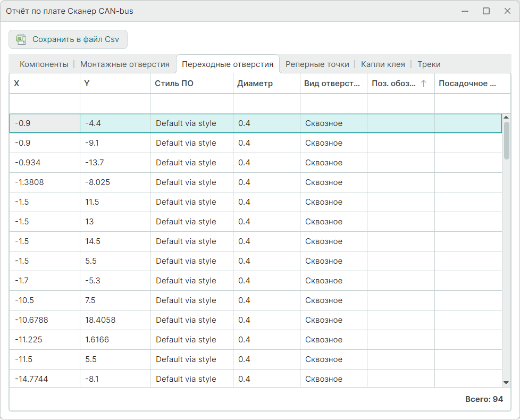520x420 pixels.
Task: Select the row with X value -10.6788
Action: [x=32, y=320]
